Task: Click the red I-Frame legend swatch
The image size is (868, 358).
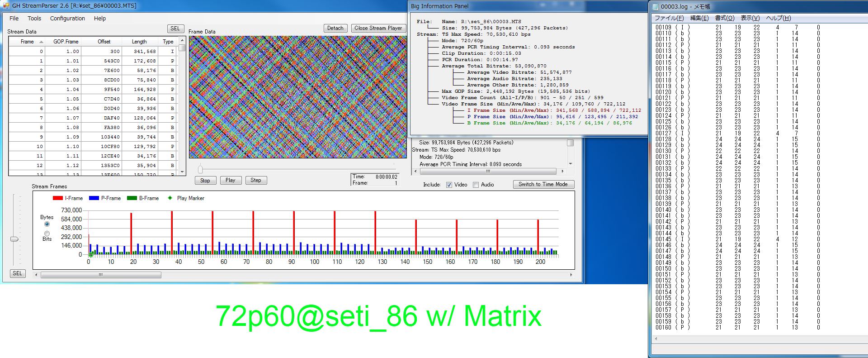Action: [57, 198]
